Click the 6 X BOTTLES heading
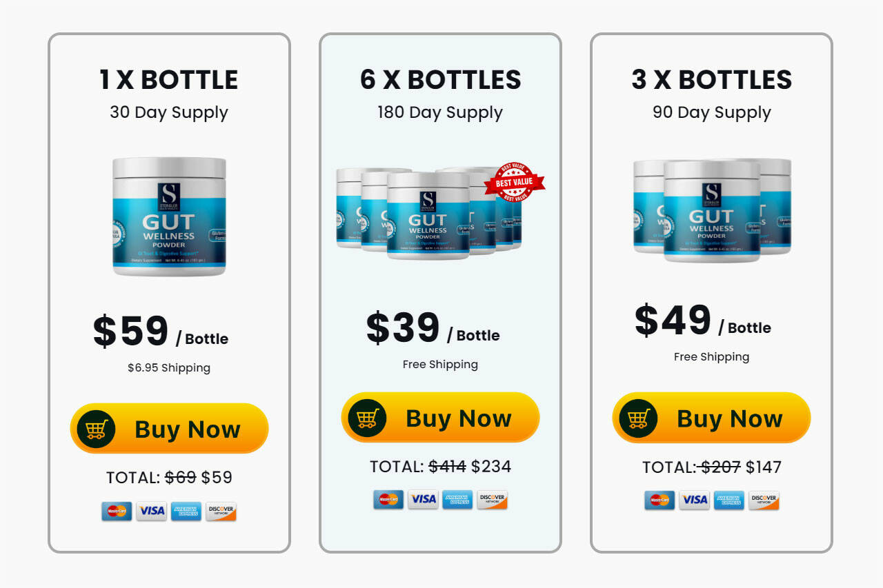 (440, 80)
